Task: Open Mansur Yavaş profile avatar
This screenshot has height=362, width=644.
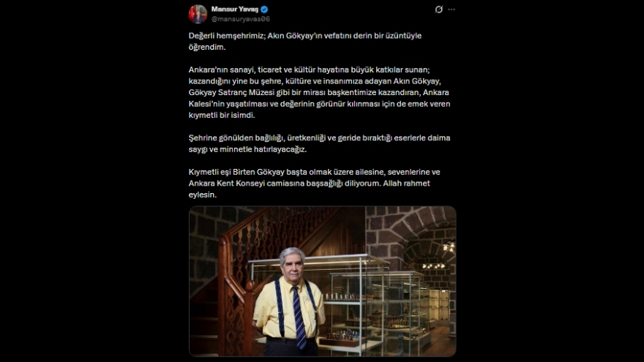Action: pyautogui.click(x=198, y=14)
